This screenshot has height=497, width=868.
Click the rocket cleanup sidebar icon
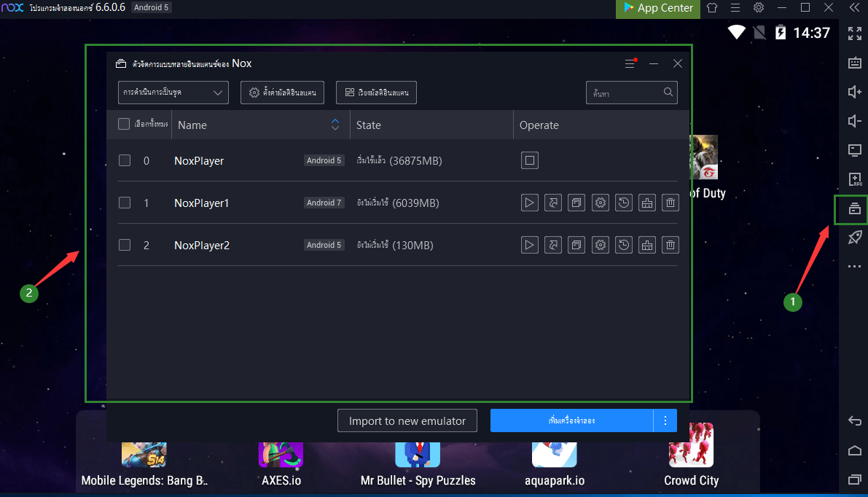(x=854, y=238)
